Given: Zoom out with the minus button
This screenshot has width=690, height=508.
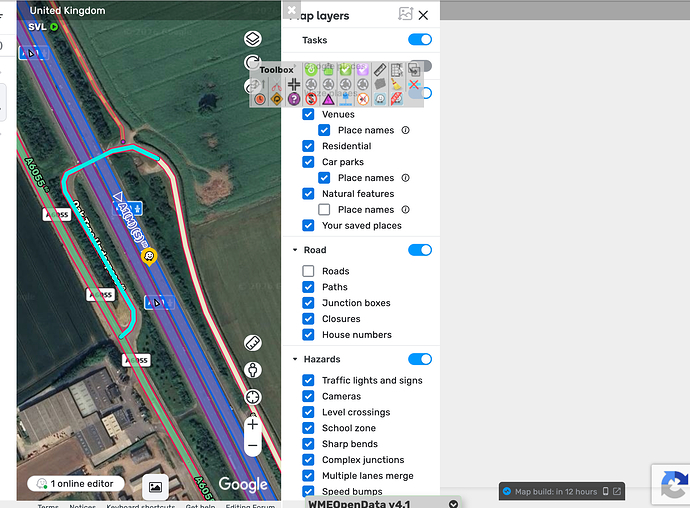Looking at the screenshot, I should 253,445.
